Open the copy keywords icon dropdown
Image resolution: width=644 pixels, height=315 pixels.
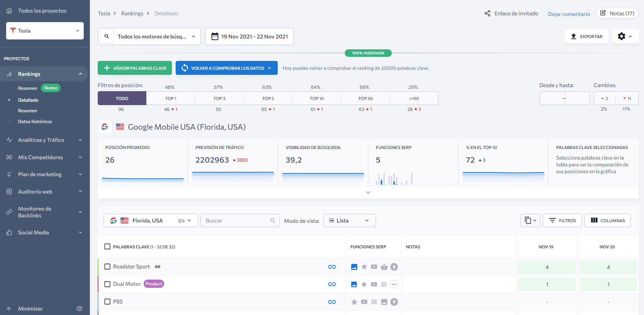530,220
